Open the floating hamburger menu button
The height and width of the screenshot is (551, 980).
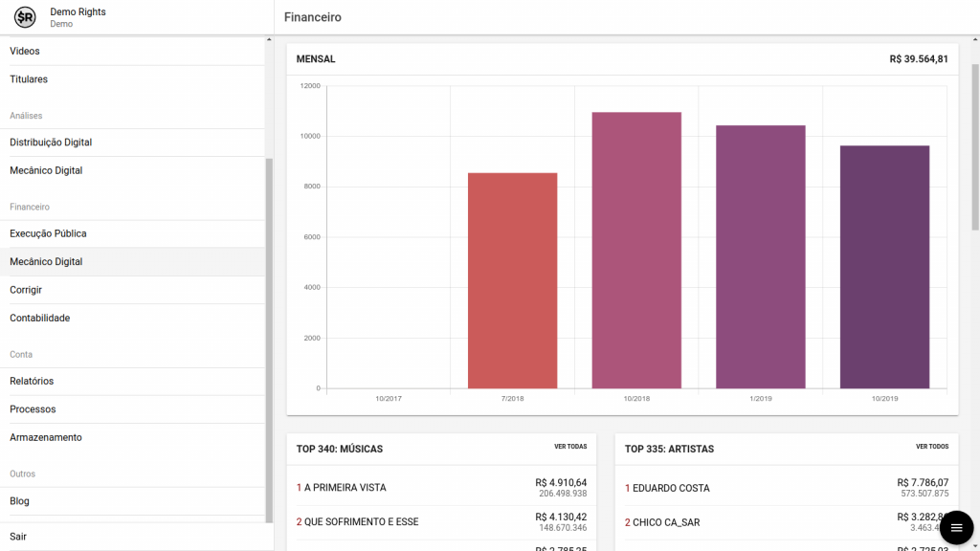pos(956,527)
